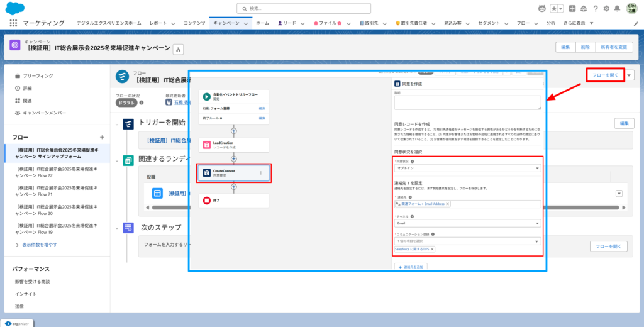Viewport: 644px width, 327px height.
Task: Collapse the 次のステップ section chevron
Action: click(x=117, y=228)
